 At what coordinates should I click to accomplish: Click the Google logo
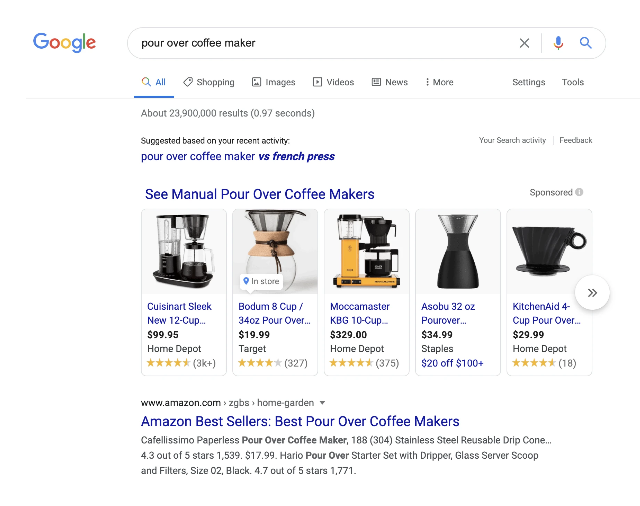(65, 43)
